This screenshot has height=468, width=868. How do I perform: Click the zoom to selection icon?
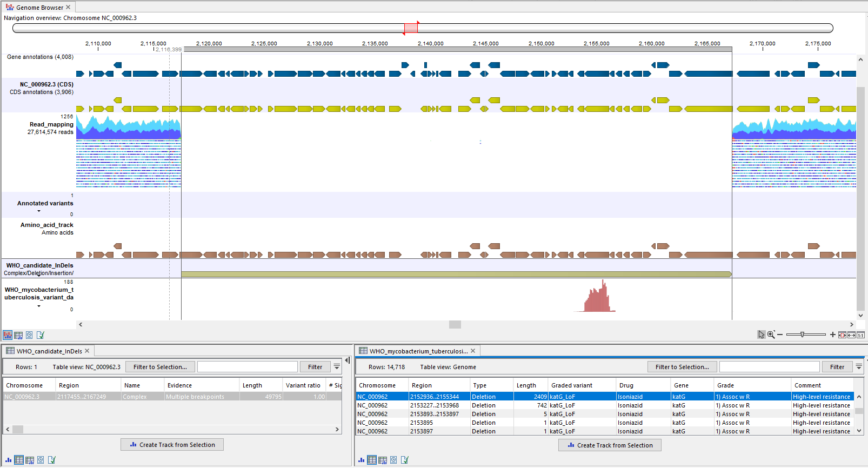(x=842, y=335)
